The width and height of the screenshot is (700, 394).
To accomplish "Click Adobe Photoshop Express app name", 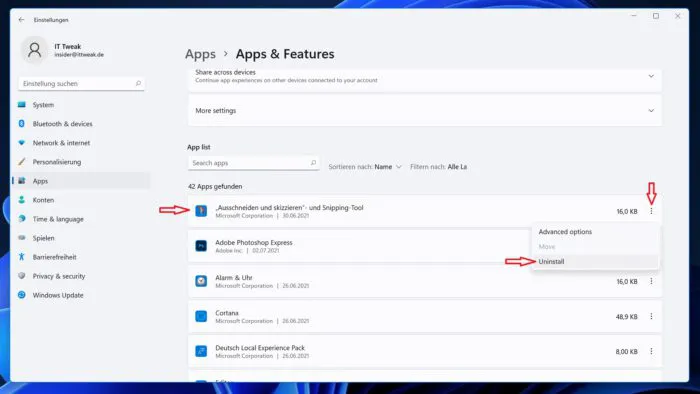I will tap(254, 242).
